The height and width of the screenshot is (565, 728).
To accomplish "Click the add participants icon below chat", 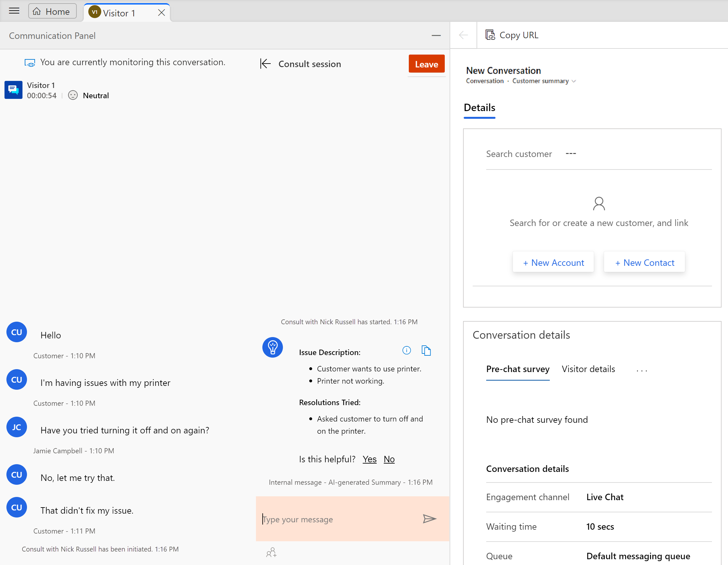I will tap(271, 553).
